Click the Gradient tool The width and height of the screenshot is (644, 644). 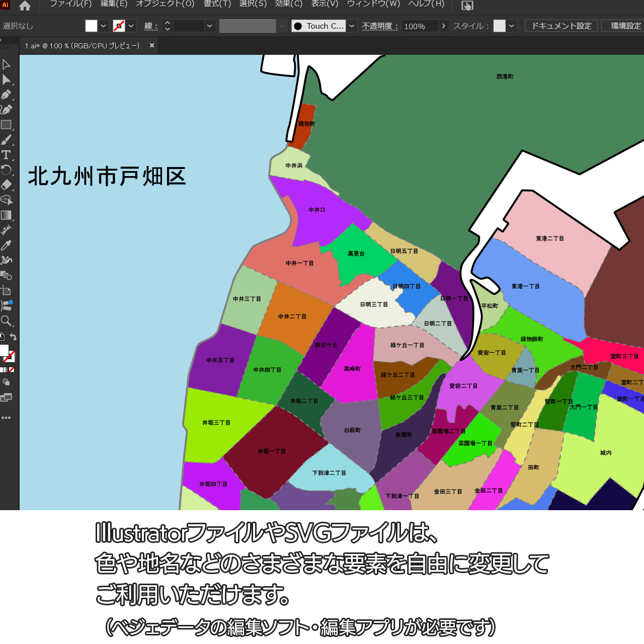coord(6,215)
